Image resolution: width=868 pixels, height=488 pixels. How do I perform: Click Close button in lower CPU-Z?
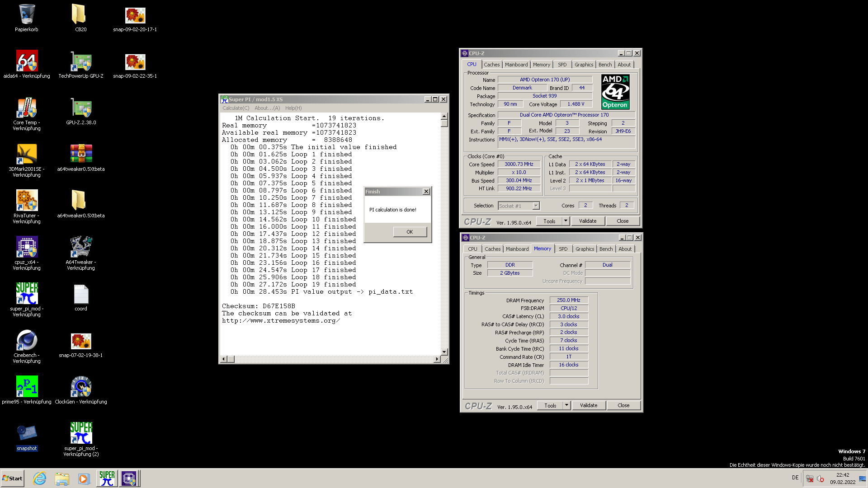pyautogui.click(x=623, y=405)
